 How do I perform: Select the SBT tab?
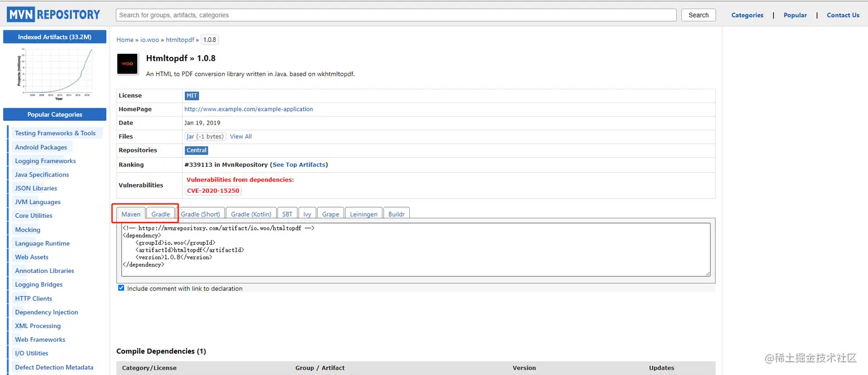[x=287, y=214]
